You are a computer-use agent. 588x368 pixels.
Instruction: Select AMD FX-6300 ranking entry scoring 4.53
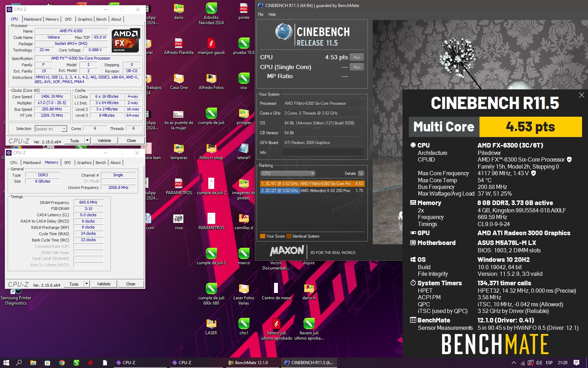[312, 184]
